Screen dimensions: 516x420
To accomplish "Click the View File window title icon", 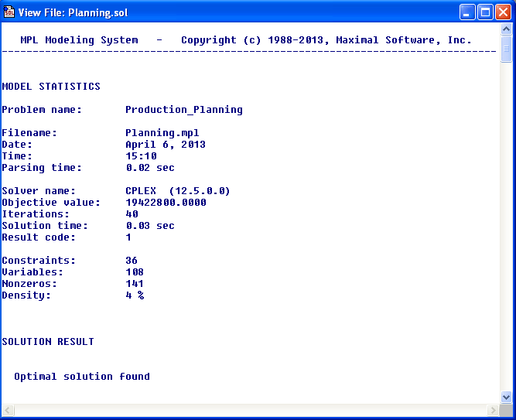I will [x=9, y=12].
